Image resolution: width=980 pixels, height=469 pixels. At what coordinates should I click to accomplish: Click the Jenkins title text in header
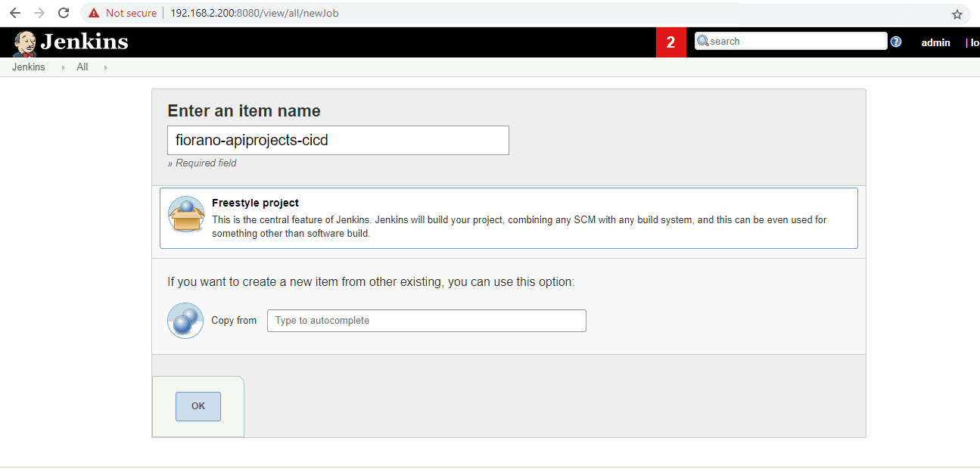(85, 42)
